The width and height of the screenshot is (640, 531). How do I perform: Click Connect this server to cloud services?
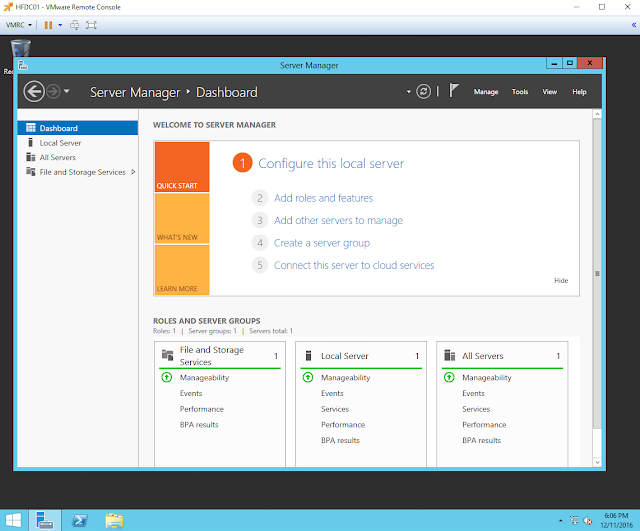[354, 265]
